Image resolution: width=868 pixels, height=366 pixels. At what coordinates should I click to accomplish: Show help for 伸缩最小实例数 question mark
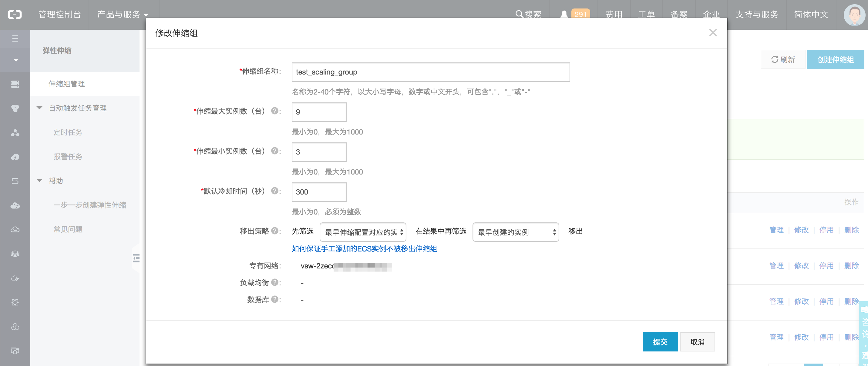click(x=275, y=151)
